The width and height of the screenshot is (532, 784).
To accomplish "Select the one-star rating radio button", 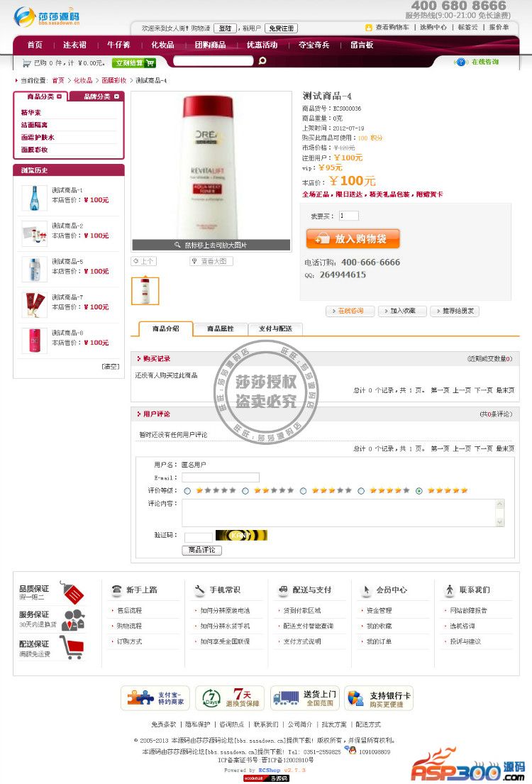I will (x=187, y=491).
